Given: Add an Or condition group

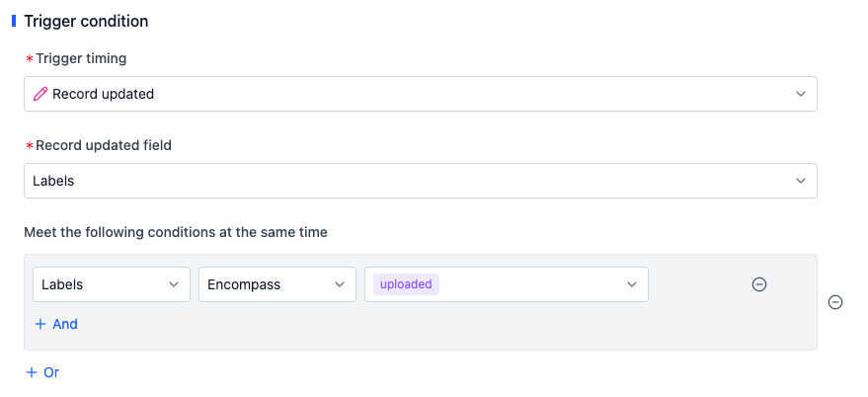Looking at the screenshot, I should 42,372.
